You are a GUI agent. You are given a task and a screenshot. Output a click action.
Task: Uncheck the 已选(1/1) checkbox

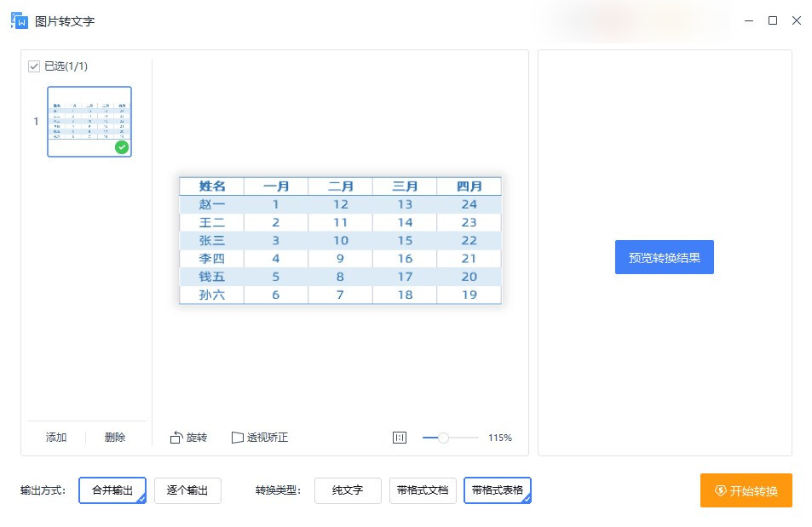[35, 66]
